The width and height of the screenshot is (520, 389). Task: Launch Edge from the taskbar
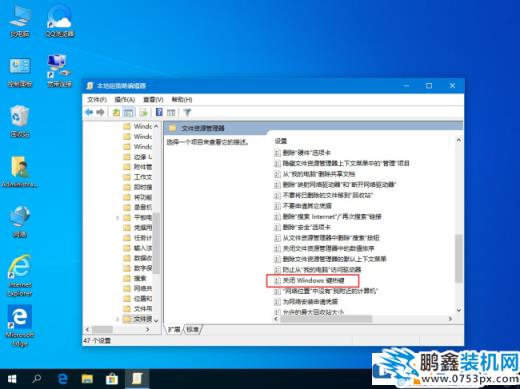point(62,379)
